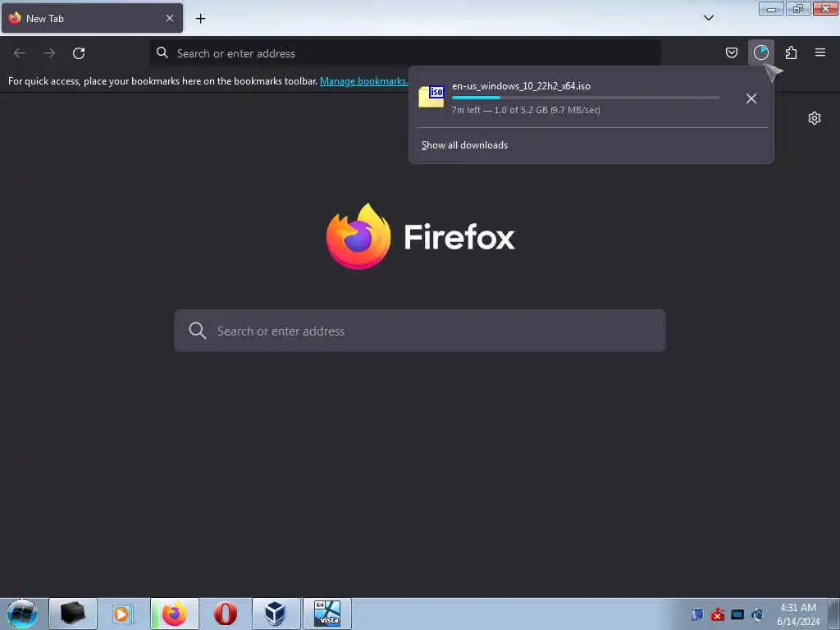Go forward using the forward arrow

[x=49, y=53]
